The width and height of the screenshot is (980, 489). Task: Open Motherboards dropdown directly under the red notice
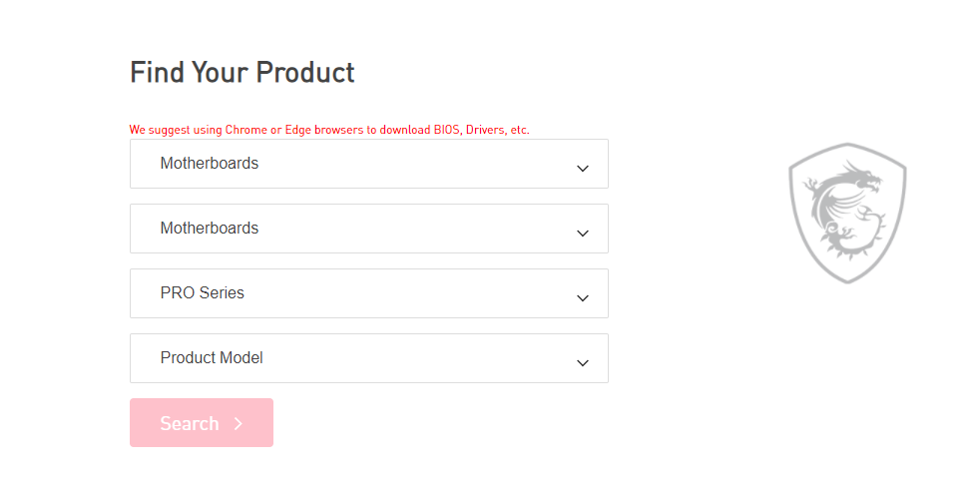coord(369,164)
